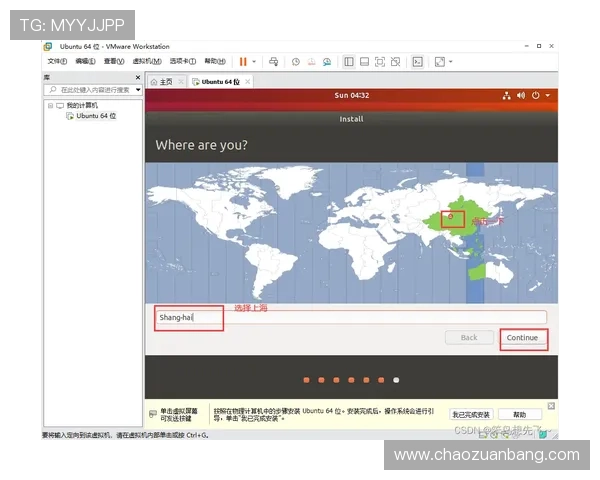Click the VMware pause virtual machine icon
This screenshot has height=480, width=600.
[x=243, y=61]
